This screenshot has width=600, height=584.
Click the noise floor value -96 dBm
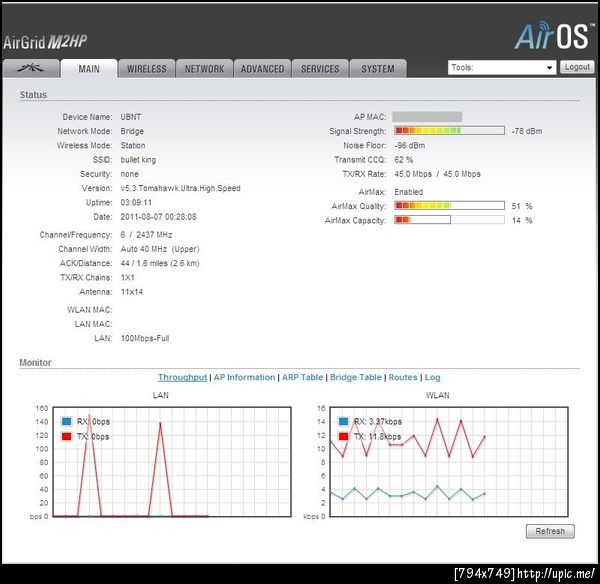(409, 145)
